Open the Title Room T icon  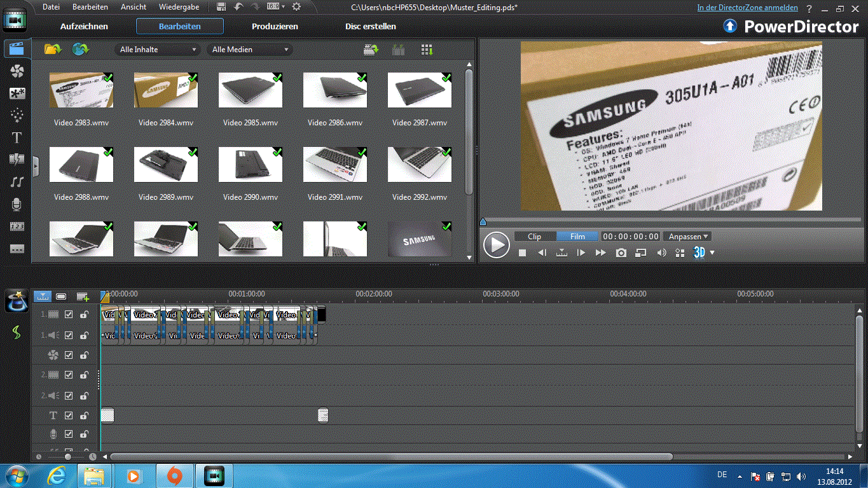click(x=17, y=137)
